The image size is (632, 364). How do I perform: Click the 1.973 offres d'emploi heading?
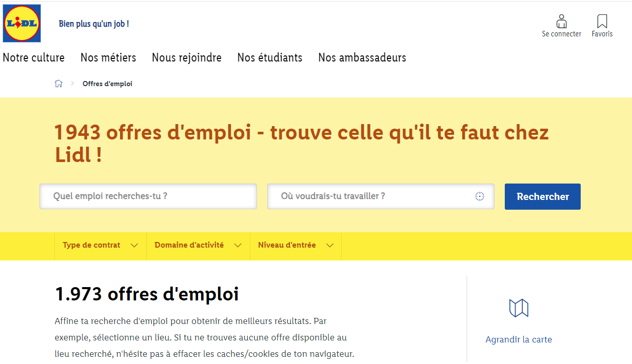tap(147, 294)
